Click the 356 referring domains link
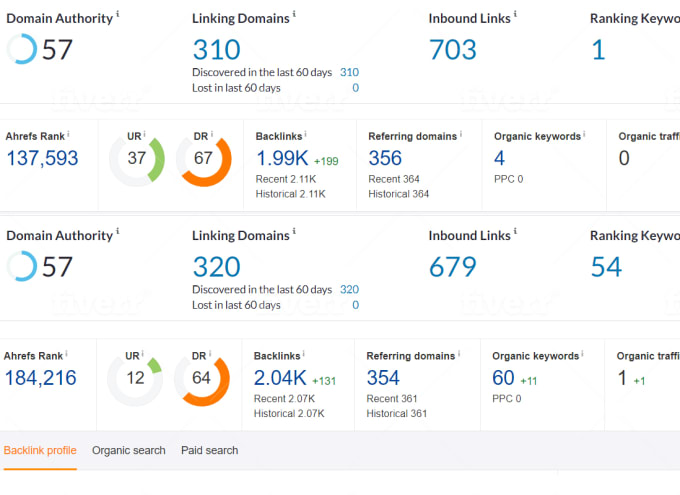Screen dimensions: 680x495 click(385, 158)
